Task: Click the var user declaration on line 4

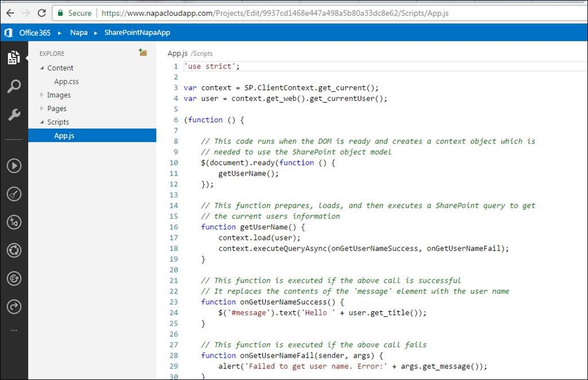Action: point(285,99)
